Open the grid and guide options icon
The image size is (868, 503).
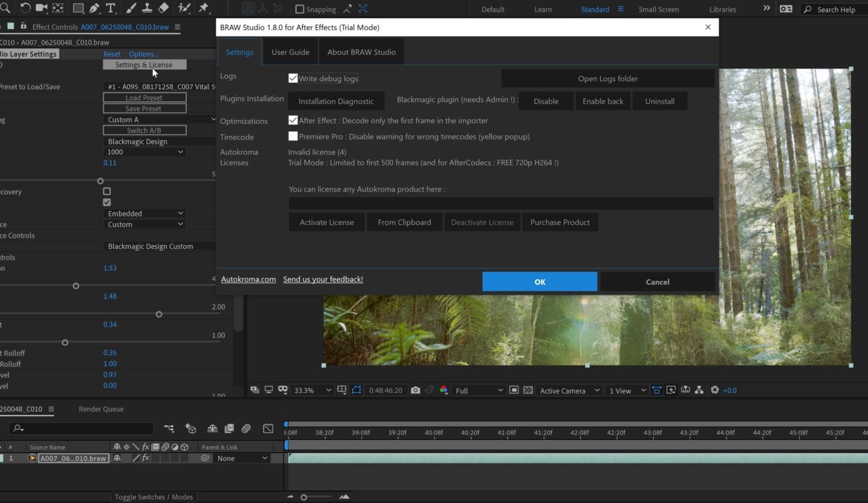coord(342,390)
